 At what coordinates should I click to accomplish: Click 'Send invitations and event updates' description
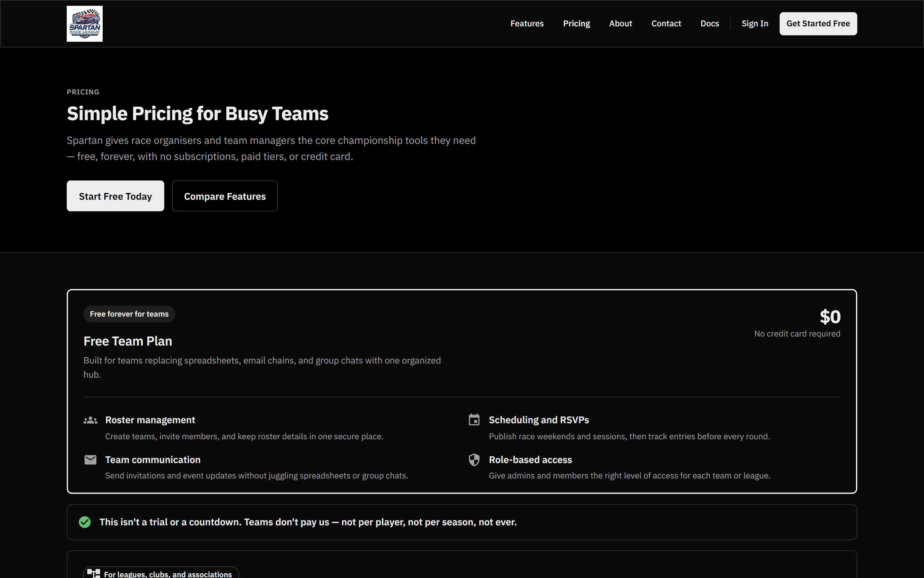click(x=257, y=476)
